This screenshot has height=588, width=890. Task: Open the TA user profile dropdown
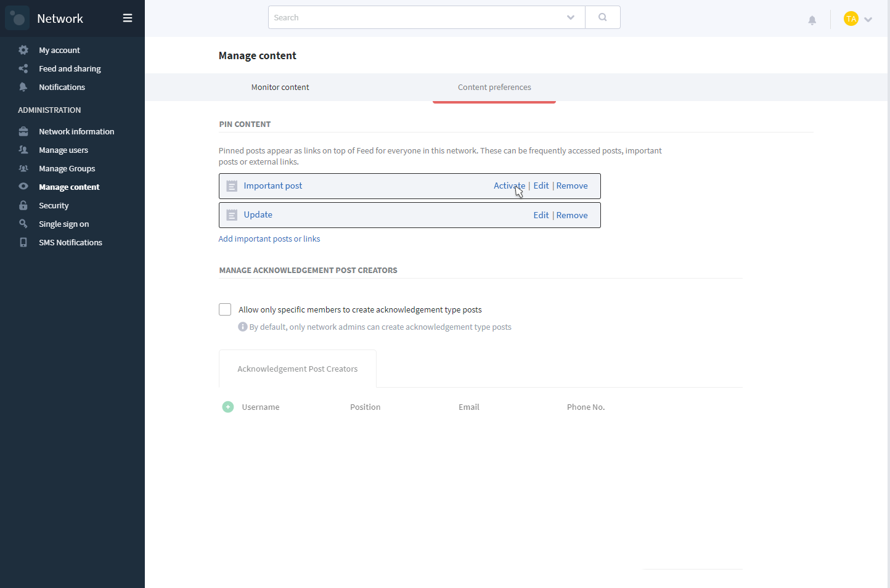pyautogui.click(x=858, y=19)
